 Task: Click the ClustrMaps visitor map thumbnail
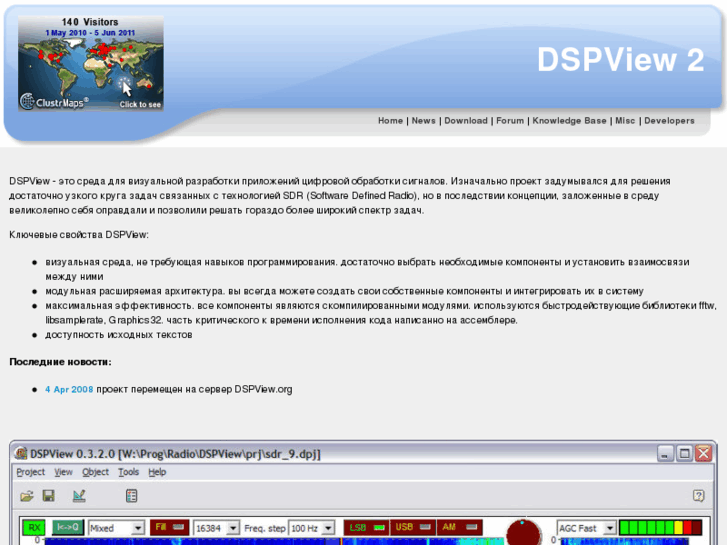tap(91, 64)
